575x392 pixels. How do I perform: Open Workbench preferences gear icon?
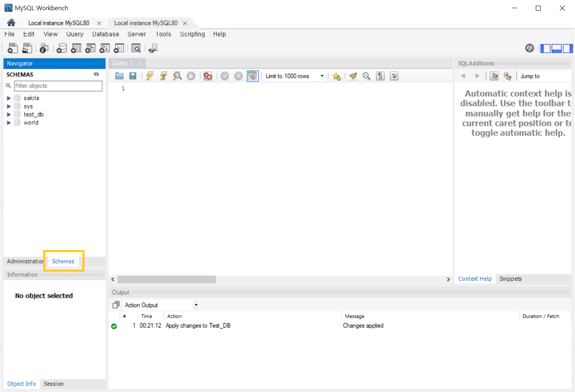pos(529,48)
